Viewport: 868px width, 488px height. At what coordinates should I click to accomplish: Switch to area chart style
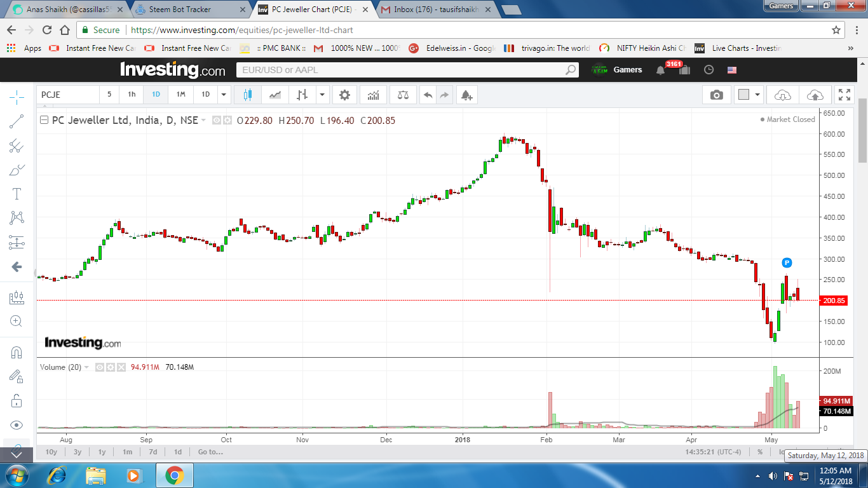(275, 95)
